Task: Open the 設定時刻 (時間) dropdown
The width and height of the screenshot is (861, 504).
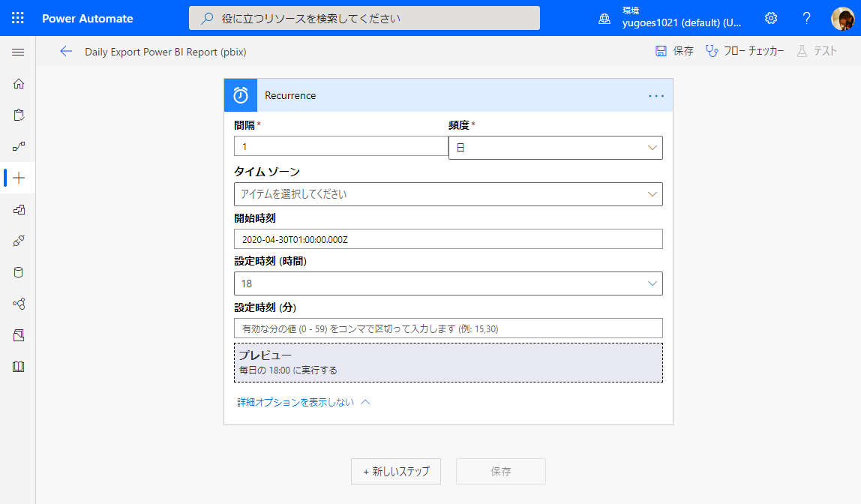Action: point(448,283)
